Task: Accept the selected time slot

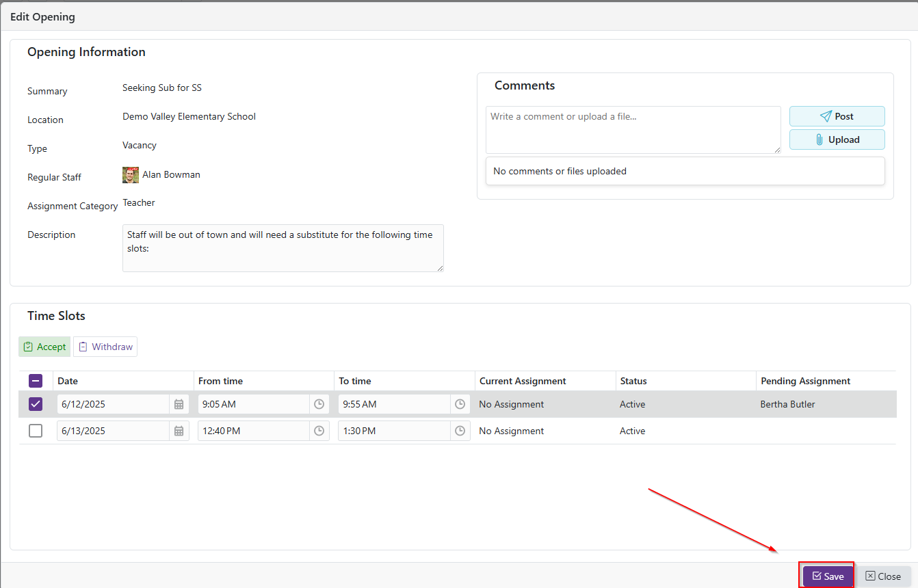Action: coord(44,347)
